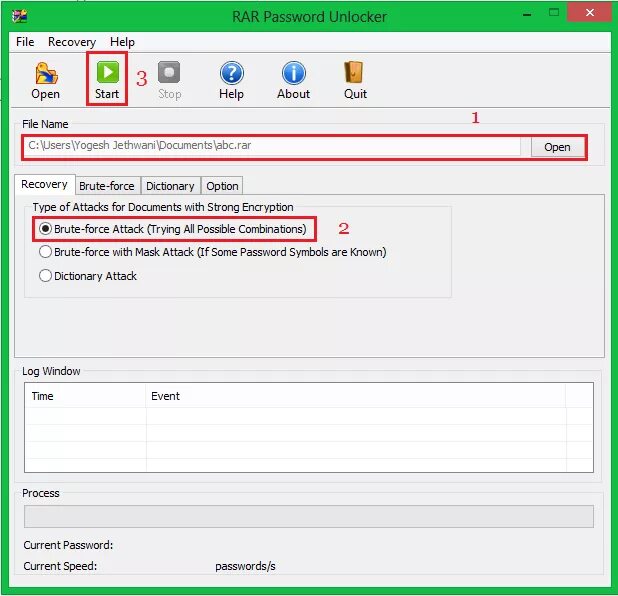The image size is (618, 596).
Task: Click the 'passwords/s' speed text
Action: pos(245,566)
